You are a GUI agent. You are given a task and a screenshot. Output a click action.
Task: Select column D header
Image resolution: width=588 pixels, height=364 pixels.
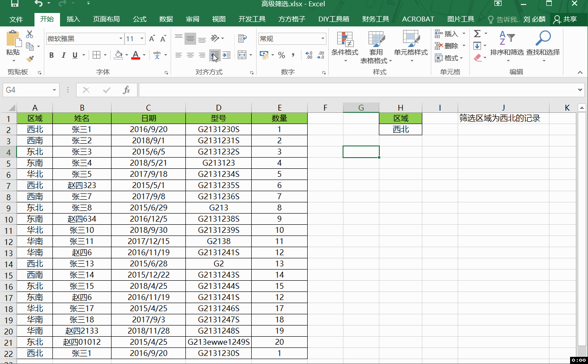(x=219, y=107)
